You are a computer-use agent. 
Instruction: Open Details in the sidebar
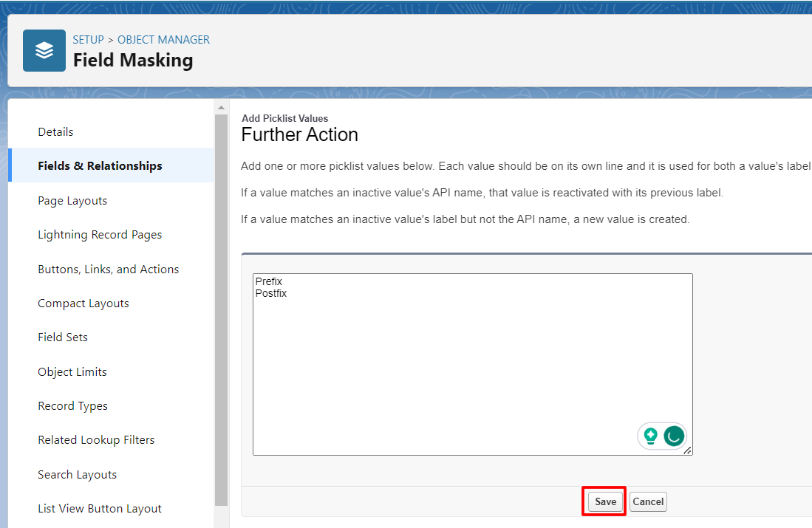pos(55,132)
